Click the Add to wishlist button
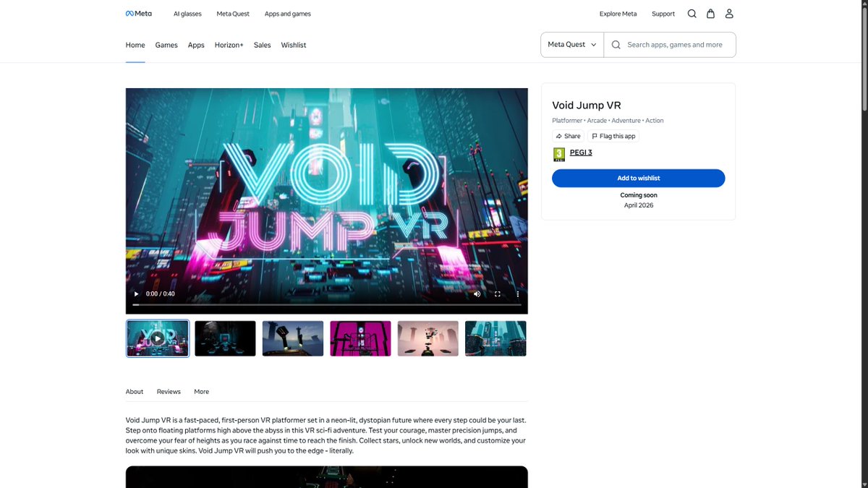This screenshot has width=868, height=488. click(x=639, y=178)
